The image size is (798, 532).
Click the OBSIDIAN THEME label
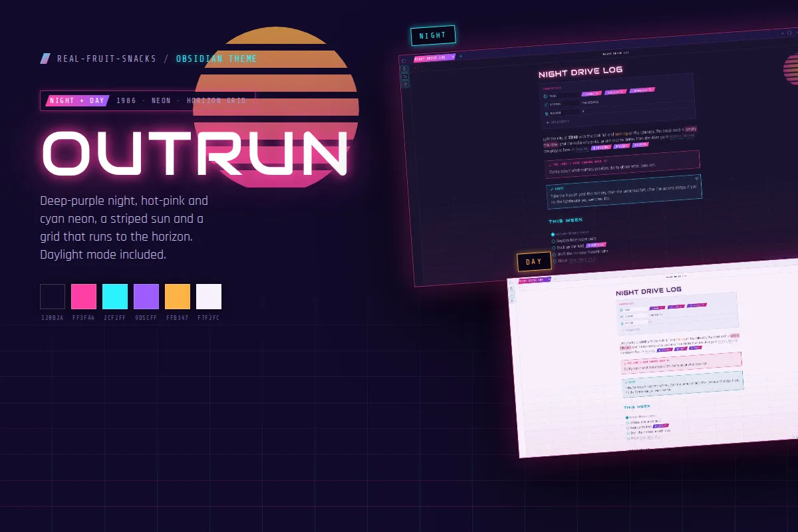point(216,59)
